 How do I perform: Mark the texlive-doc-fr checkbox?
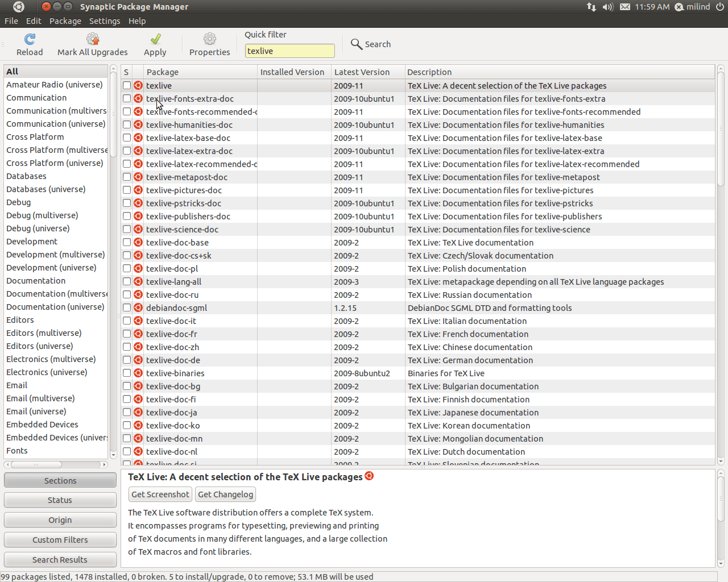(127, 334)
